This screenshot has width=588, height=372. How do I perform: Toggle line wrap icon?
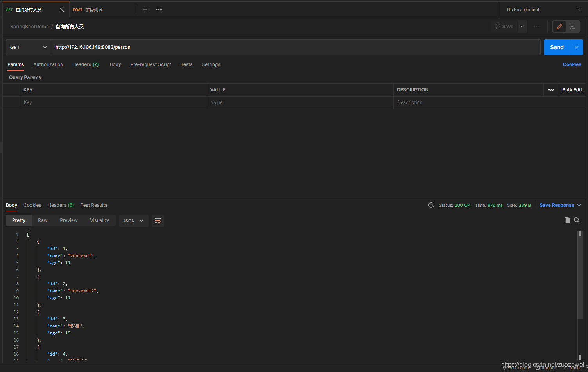pyautogui.click(x=158, y=221)
